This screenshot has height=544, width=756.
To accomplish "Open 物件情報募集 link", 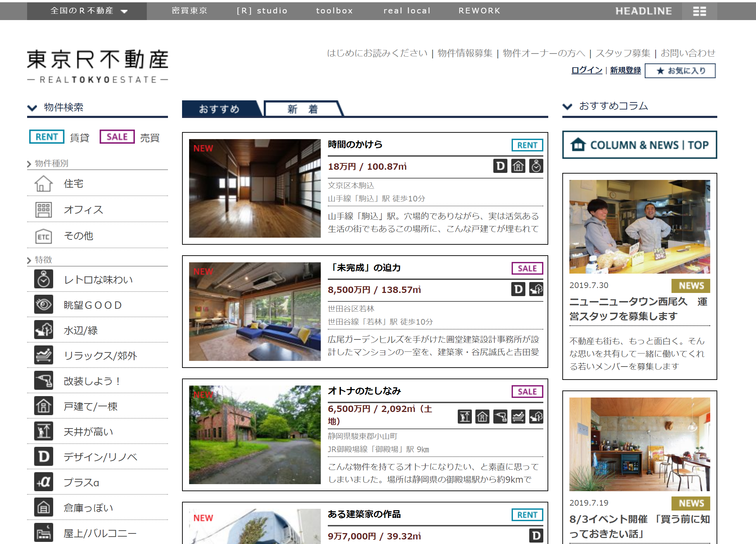I will click(x=465, y=53).
